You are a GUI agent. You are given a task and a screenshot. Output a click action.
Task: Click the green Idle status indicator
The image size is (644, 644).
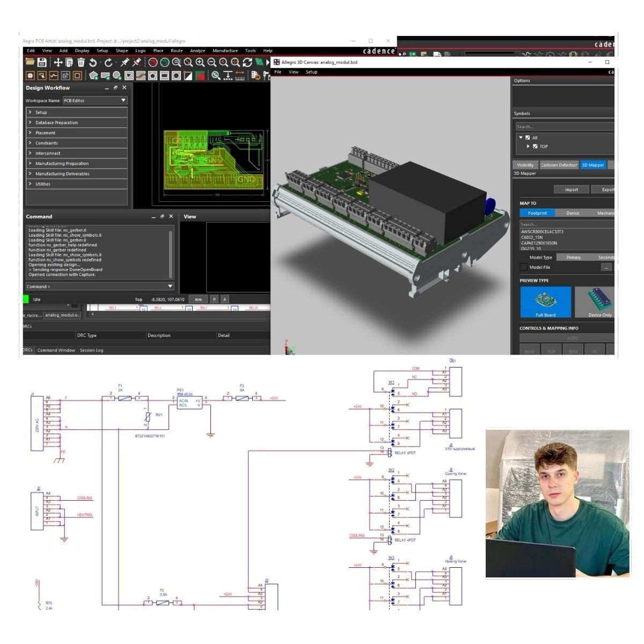pos(25,299)
